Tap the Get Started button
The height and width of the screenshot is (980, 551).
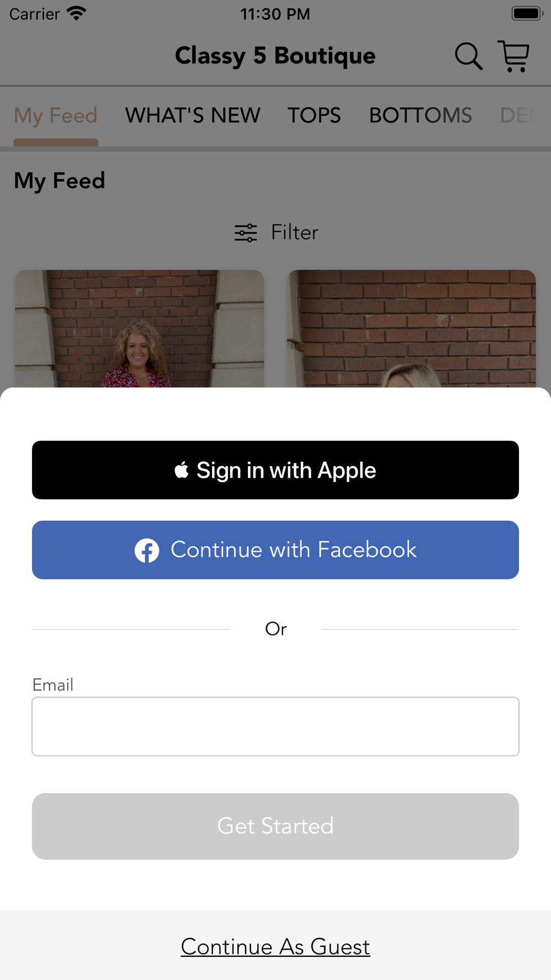[x=275, y=826]
